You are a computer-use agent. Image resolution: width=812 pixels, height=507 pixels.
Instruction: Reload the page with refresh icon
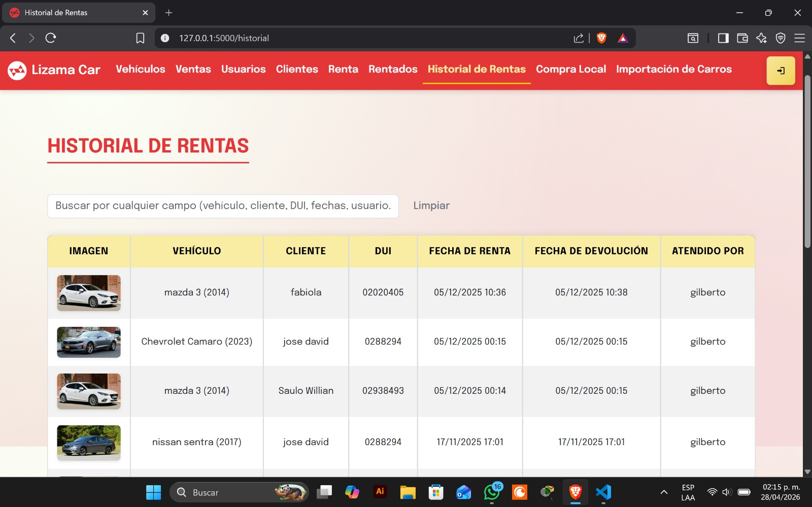51,38
